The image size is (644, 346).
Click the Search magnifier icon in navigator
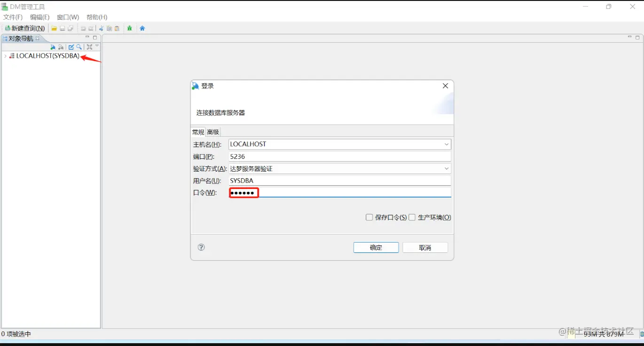pyautogui.click(x=79, y=47)
